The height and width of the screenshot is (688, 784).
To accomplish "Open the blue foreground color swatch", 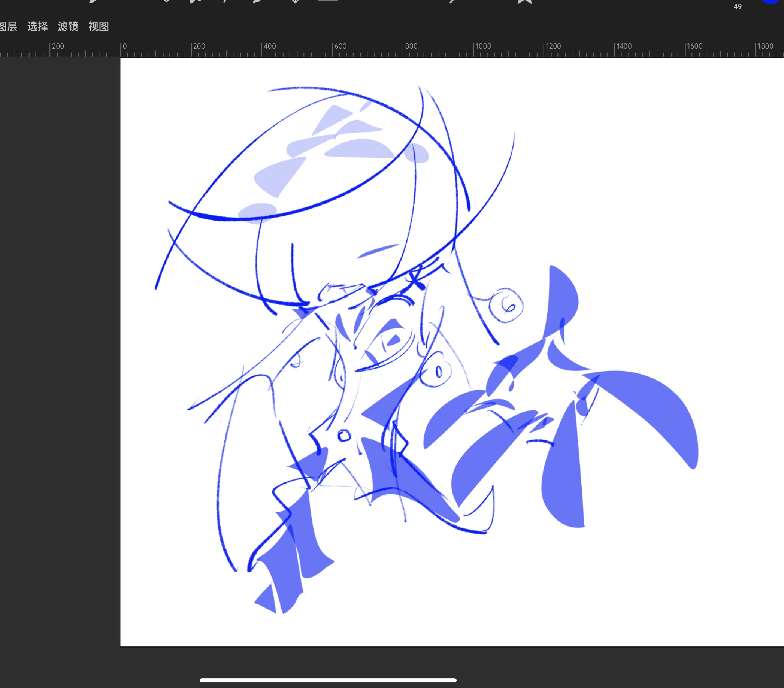I will click(x=770, y=1).
